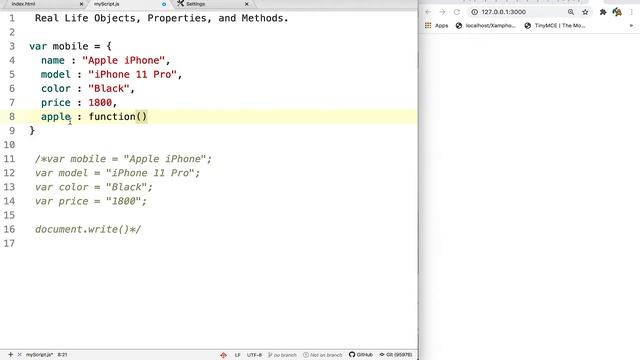Close the Settings tab
Viewport: 640px width, 360px height.
click(x=247, y=4)
